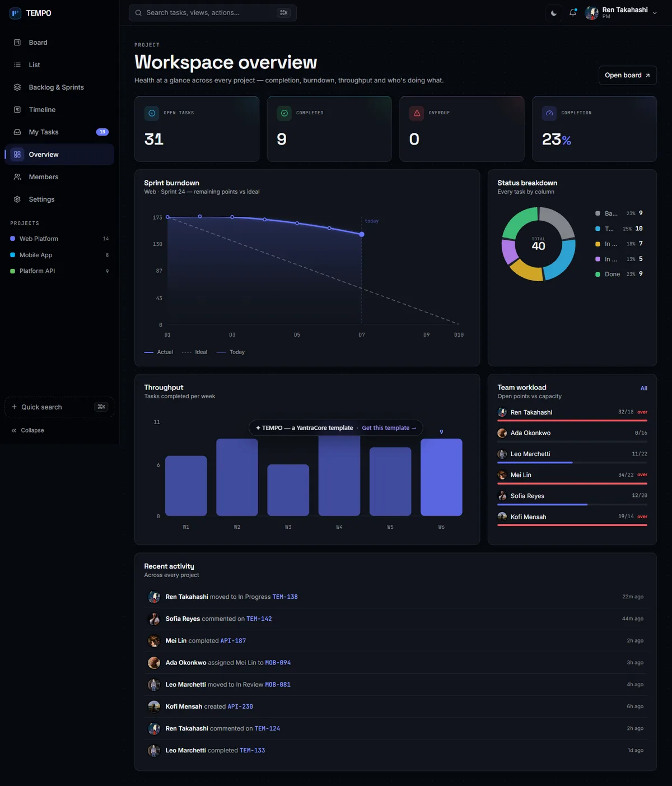Expand the user menu chevron by Ren Takahashi
This screenshot has width=672, height=786.
click(655, 13)
